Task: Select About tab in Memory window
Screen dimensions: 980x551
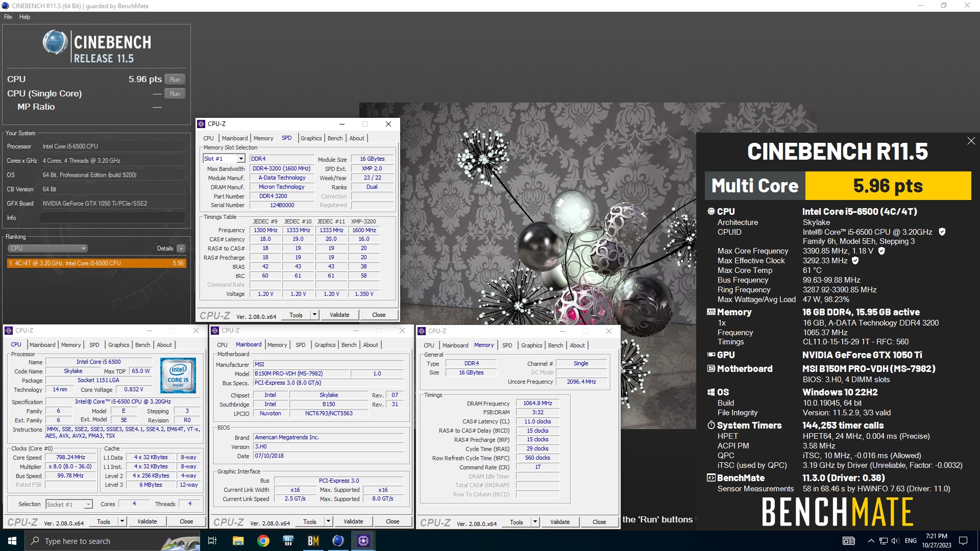Action: (x=577, y=345)
